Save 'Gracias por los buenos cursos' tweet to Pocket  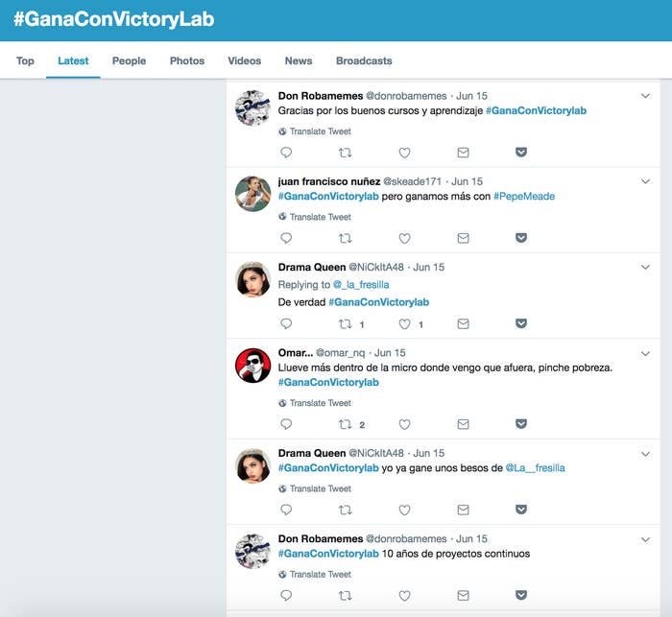click(521, 153)
